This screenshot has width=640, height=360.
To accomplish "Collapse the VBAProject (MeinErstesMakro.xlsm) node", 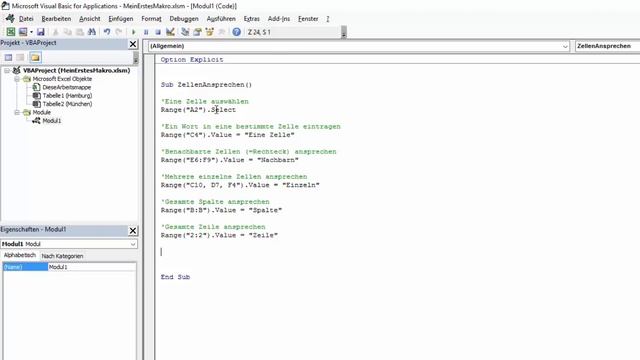I will (7, 71).
